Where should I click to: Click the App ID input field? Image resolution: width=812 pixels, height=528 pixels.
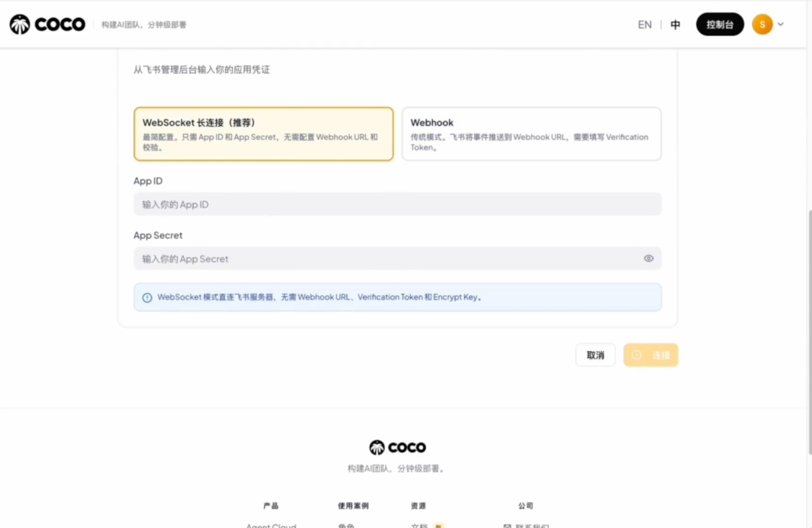click(397, 204)
